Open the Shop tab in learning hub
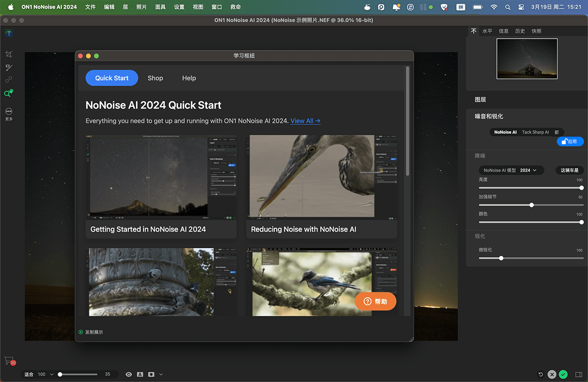The width and height of the screenshot is (588, 382). [x=155, y=78]
